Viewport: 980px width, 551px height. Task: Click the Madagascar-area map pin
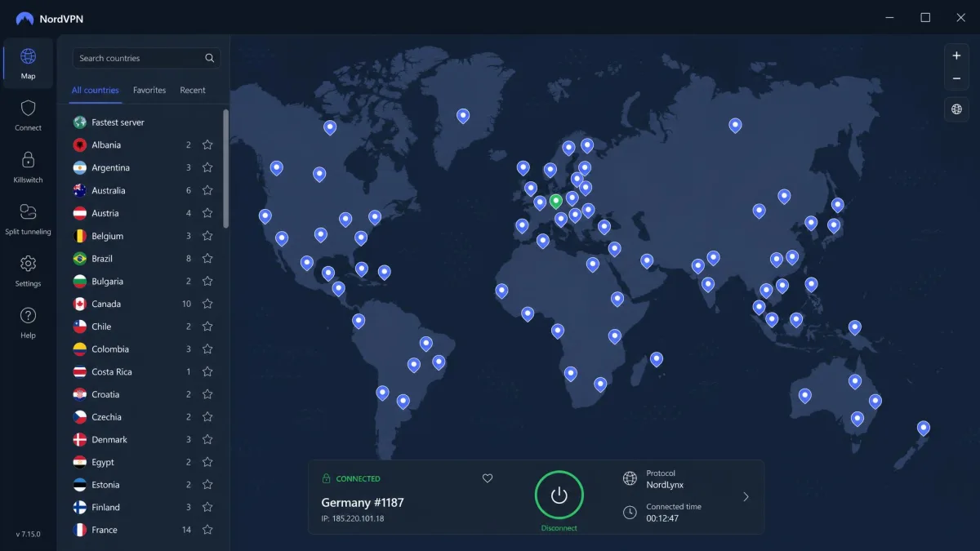(x=656, y=359)
